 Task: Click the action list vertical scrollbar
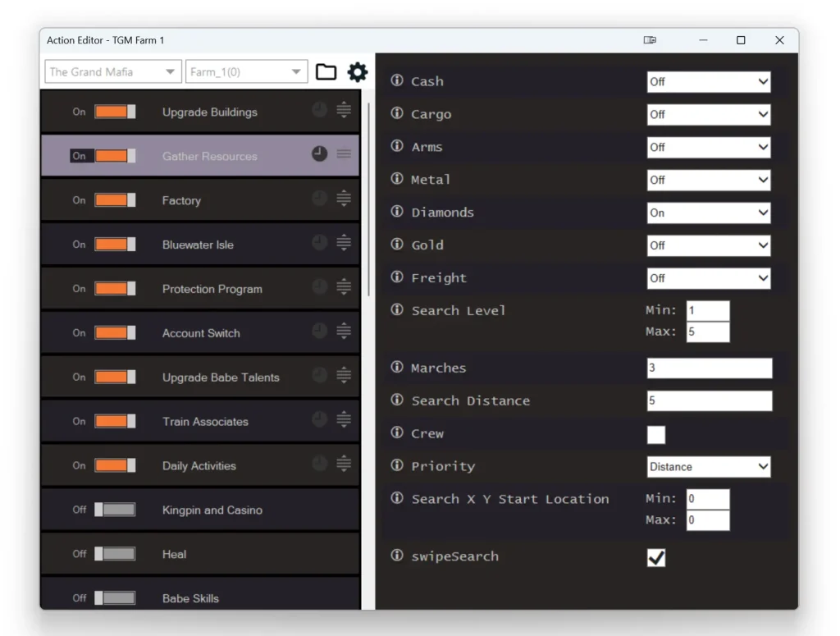tap(368, 199)
